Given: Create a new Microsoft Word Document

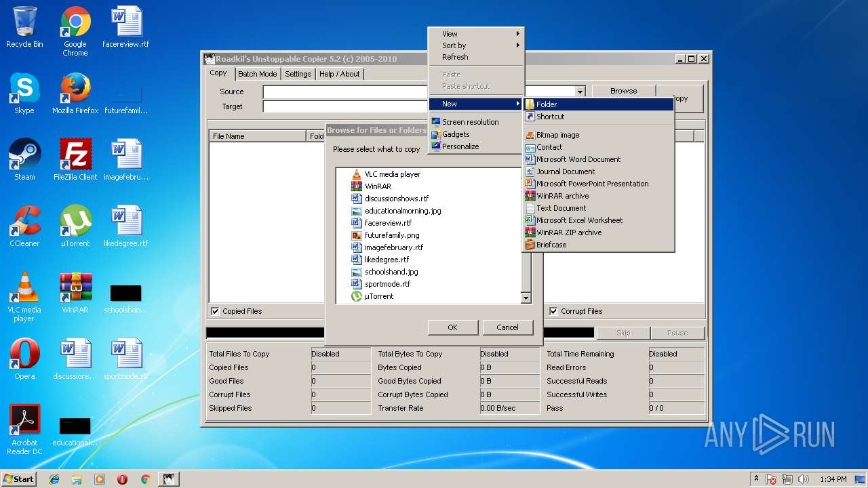Looking at the screenshot, I should pyautogui.click(x=599, y=159).
